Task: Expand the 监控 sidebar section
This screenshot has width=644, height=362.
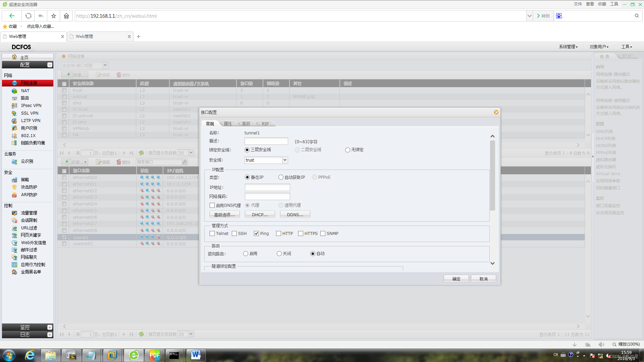Action: (50, 327)
